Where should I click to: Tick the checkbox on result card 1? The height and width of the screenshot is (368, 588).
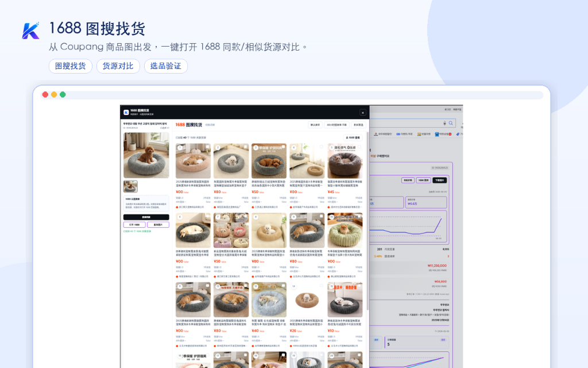coord(207,147)
